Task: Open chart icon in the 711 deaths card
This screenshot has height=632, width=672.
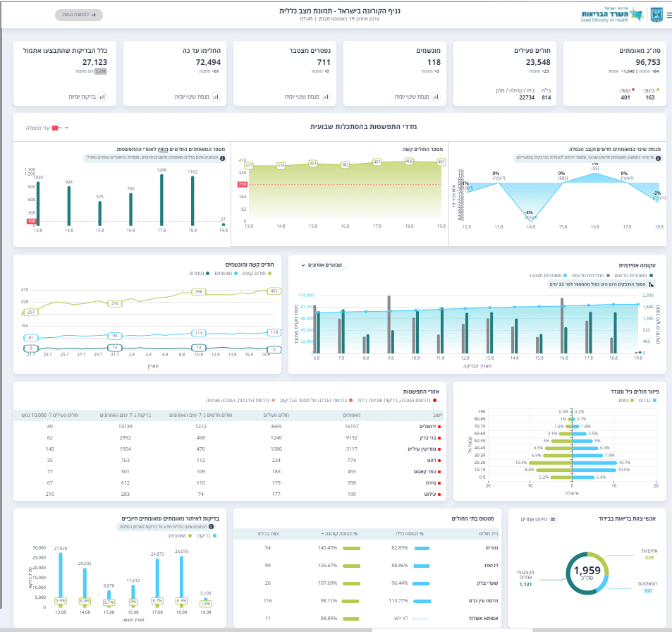Action: [x=326, y=97]
